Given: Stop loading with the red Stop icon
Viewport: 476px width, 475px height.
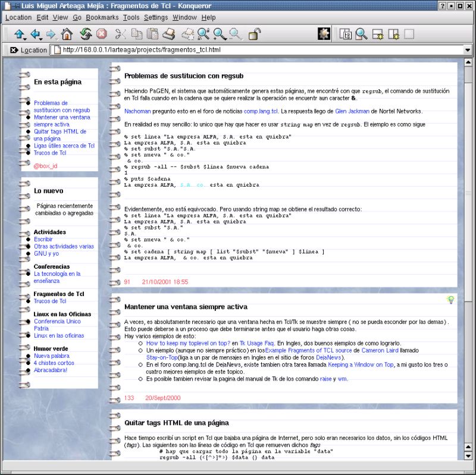Looking at the screenshot, I should point(102,34).
